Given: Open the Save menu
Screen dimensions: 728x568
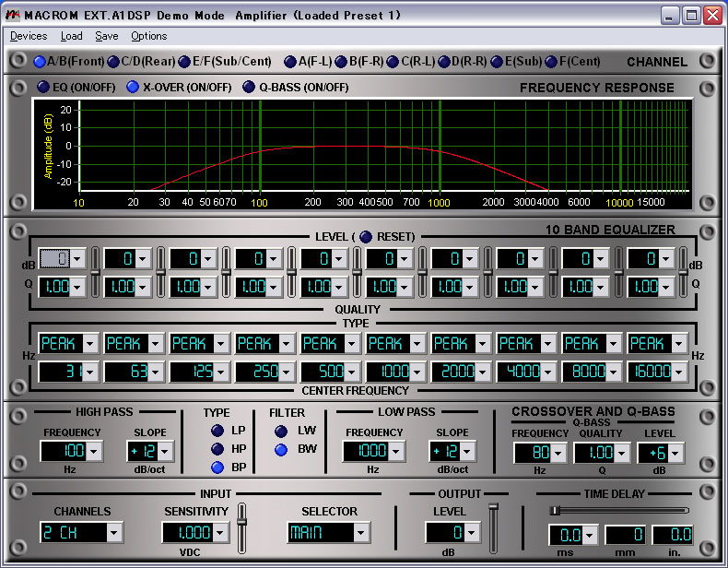Looking at the screenshot, I should (107, 36).
